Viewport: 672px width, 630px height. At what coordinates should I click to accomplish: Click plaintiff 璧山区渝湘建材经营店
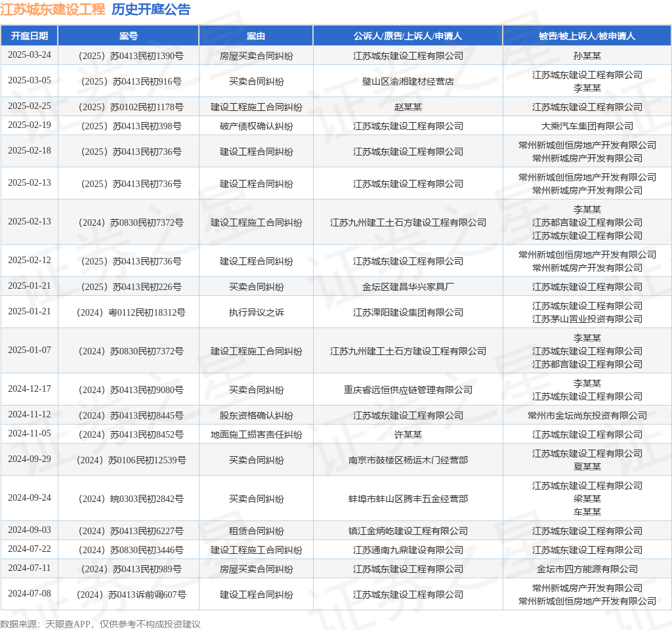coord(408,82)
